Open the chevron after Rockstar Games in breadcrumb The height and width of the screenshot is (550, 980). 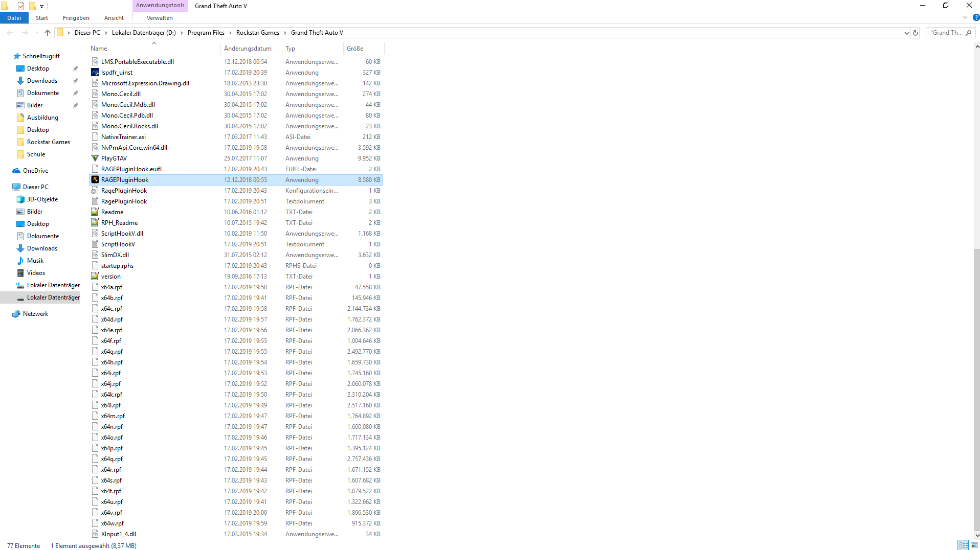coord(285,33)
